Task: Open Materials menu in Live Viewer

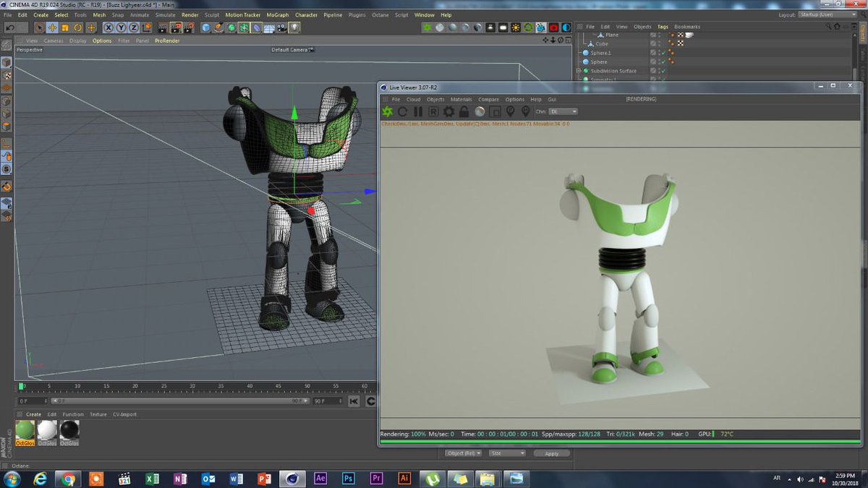Action: point(461,99)
